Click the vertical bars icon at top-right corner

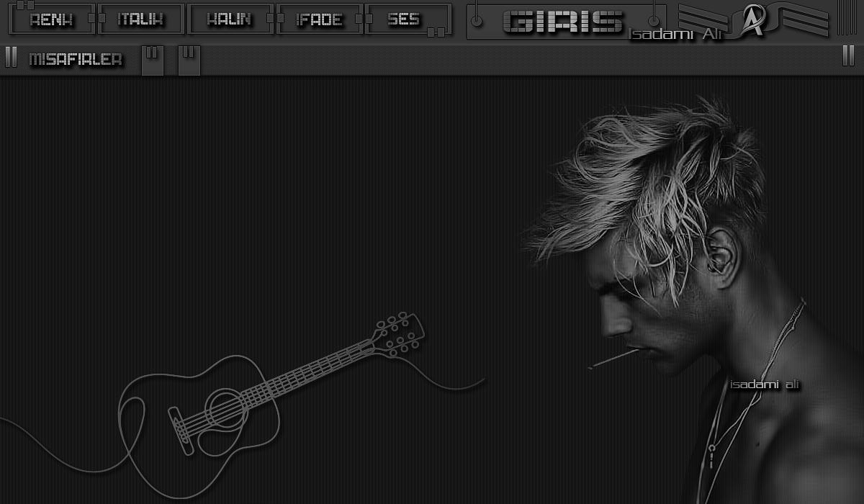pos(847,18)
